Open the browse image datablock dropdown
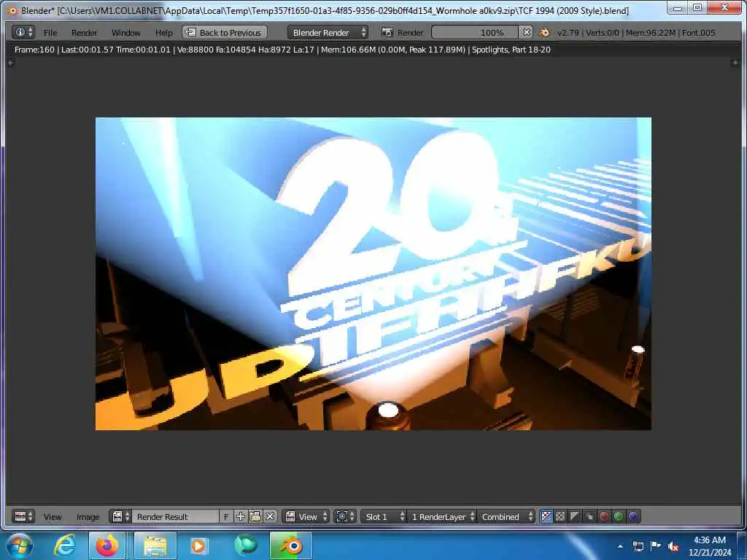This screenshot has height=560, width=747. pos(120,517)
